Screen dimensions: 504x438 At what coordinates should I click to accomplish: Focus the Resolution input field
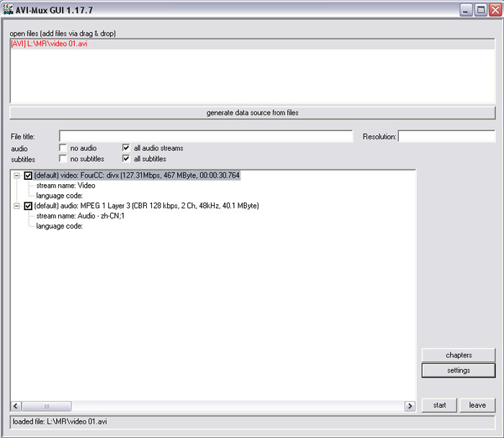[446, 136]
